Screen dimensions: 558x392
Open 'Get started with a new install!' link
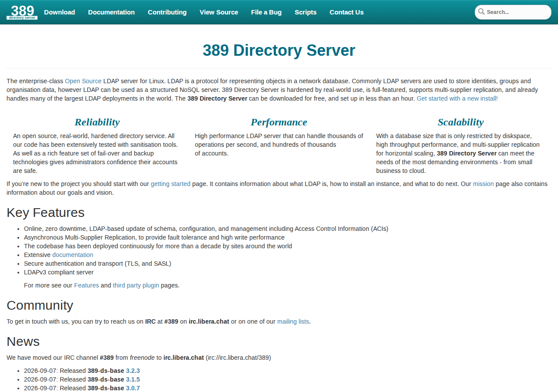pos(457,98)
